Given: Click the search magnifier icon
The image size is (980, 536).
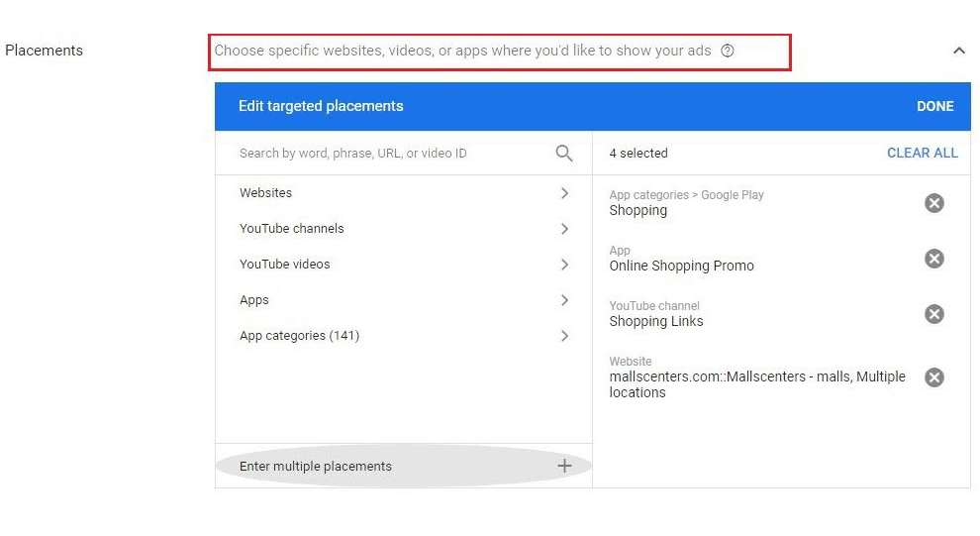Looking at the screenshot, I should coord(564,154).
